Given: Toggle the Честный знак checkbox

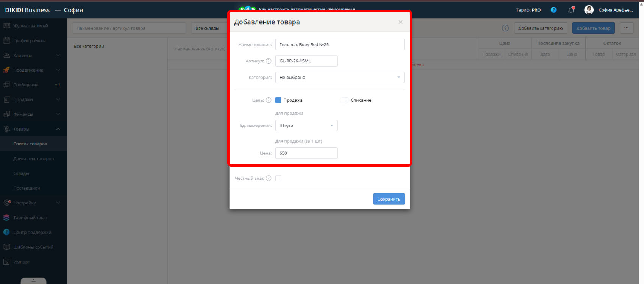Looking at the screenshot, I should (278, 178).
